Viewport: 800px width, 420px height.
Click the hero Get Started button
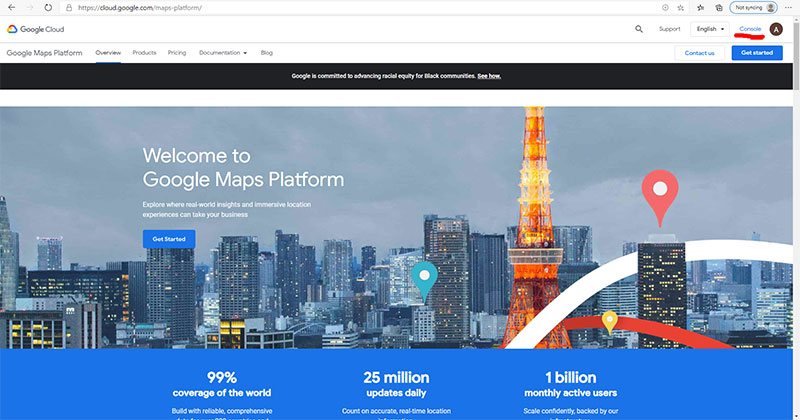click(169, 239)
